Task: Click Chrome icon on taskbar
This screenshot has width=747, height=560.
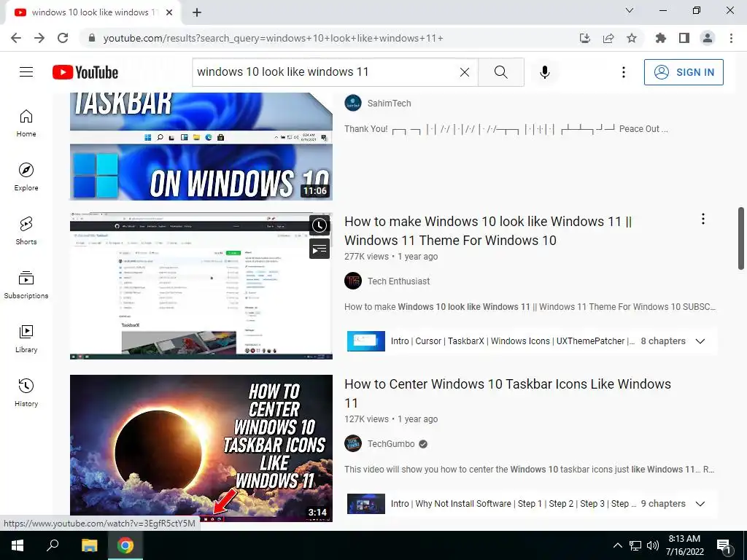Action: [x=125, y=545]
